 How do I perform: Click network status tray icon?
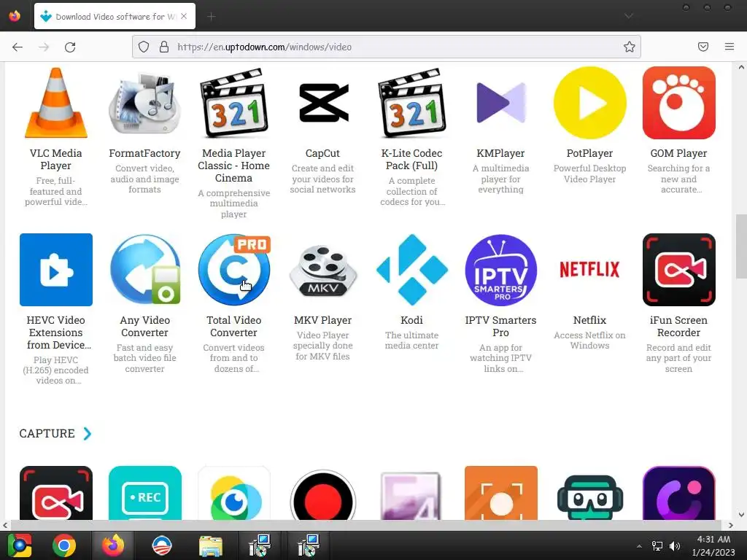tap(657, 546)
